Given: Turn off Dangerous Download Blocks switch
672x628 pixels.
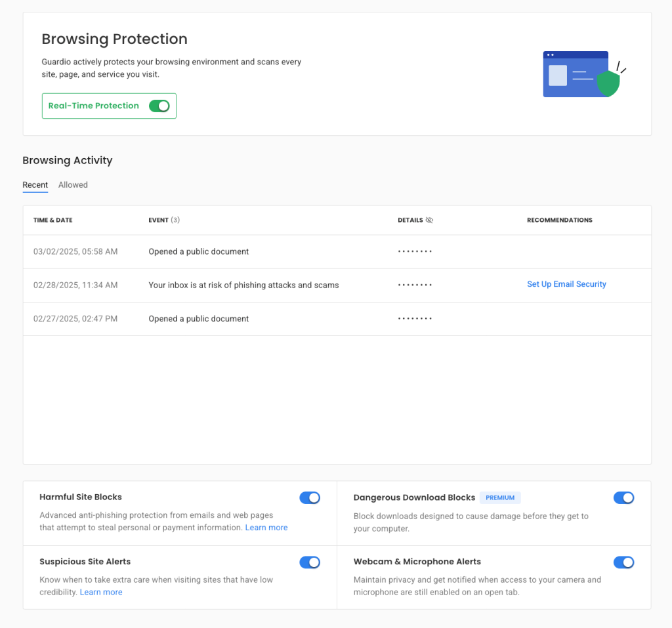Looking at the screenshot, I should click(623, 497).
